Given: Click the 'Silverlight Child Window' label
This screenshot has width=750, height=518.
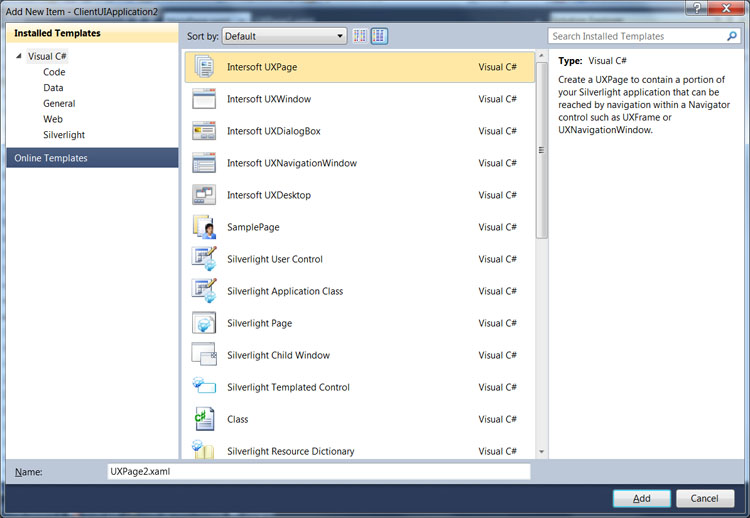Looking at the screenshot, I should [278, 355].
